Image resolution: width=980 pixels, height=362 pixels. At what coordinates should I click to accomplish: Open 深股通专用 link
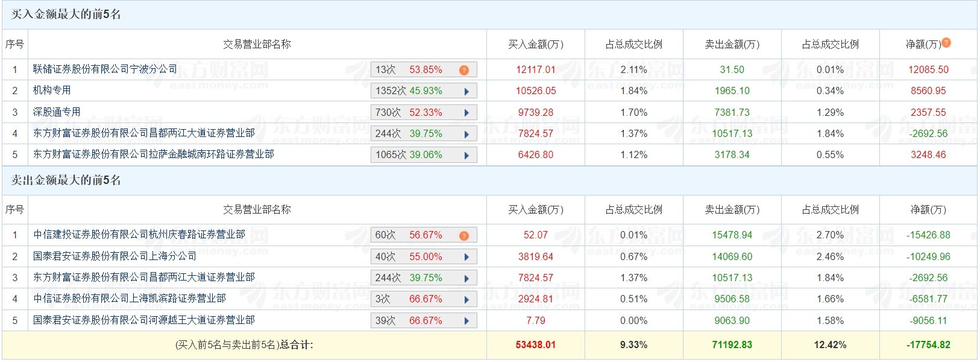[57, 112]
